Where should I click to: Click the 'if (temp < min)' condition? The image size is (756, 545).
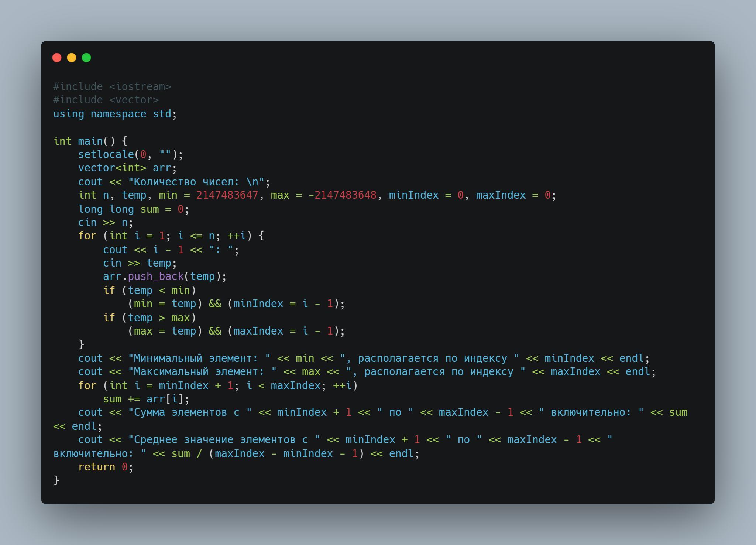(150, 290)
